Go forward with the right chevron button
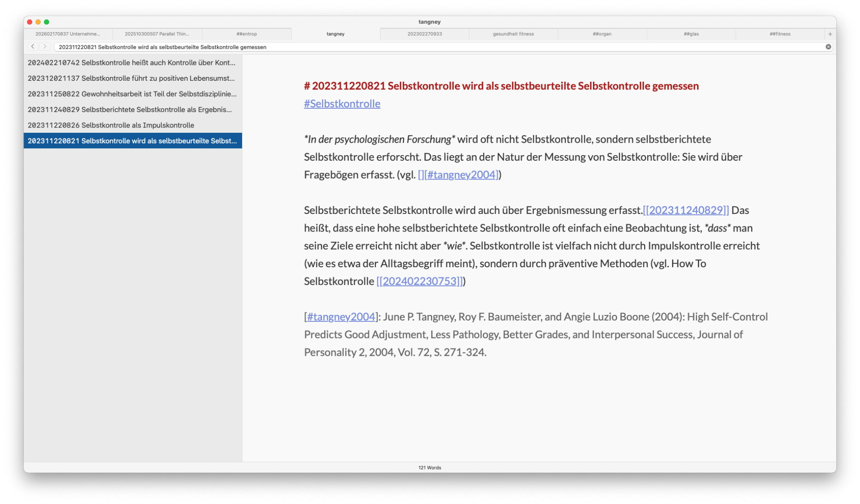The image size is (860, 504). [x=45, y=46]
